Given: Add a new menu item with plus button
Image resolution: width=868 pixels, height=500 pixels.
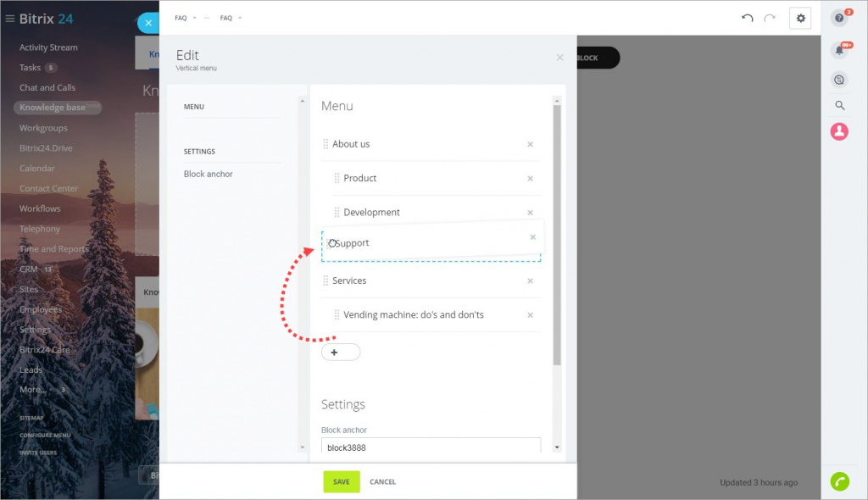Looking at the screenshot, I should pos(341,353).
